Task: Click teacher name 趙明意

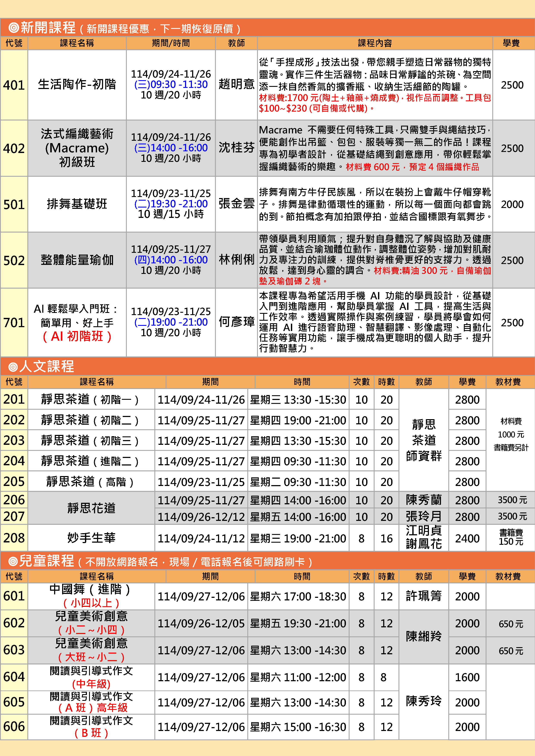Action: (237, 84)
